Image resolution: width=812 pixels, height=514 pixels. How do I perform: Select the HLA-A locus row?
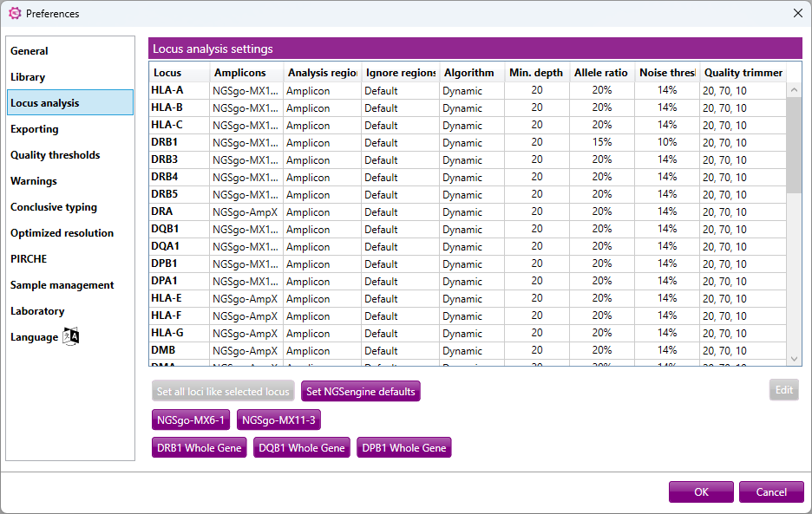click(167, 90)
